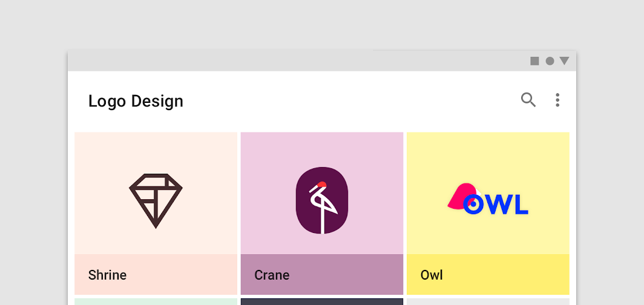Open the three-dot overflow menu
Image resolution: width=644 pixels, height=305 pixels.
(557, 100)
